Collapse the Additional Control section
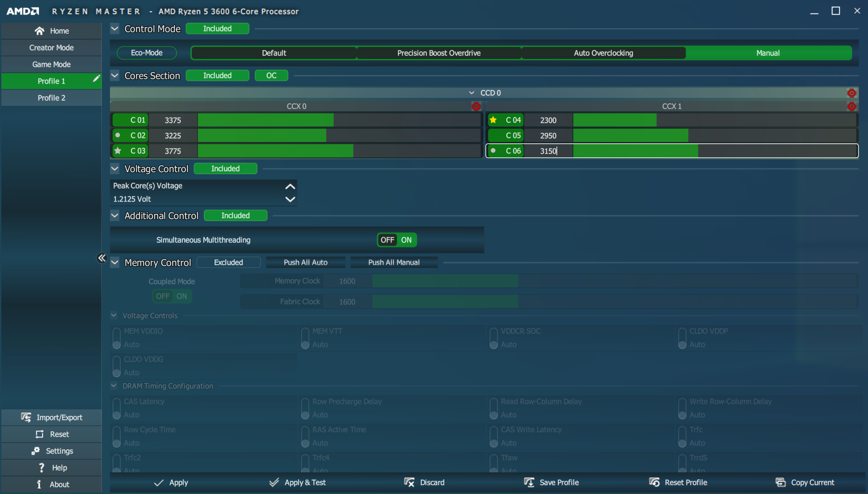 tap(115, 215)
